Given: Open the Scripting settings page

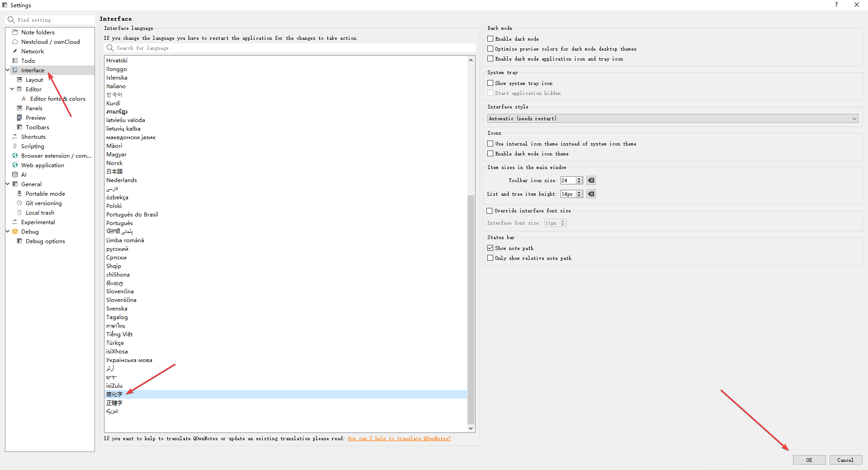Looking at the screenshot, I should [33, 146].
